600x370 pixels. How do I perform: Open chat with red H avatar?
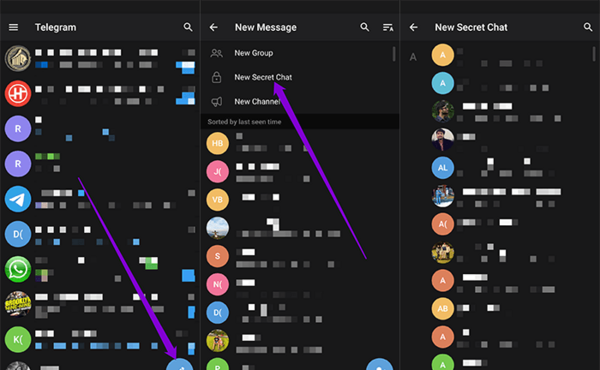click(100, 93)
